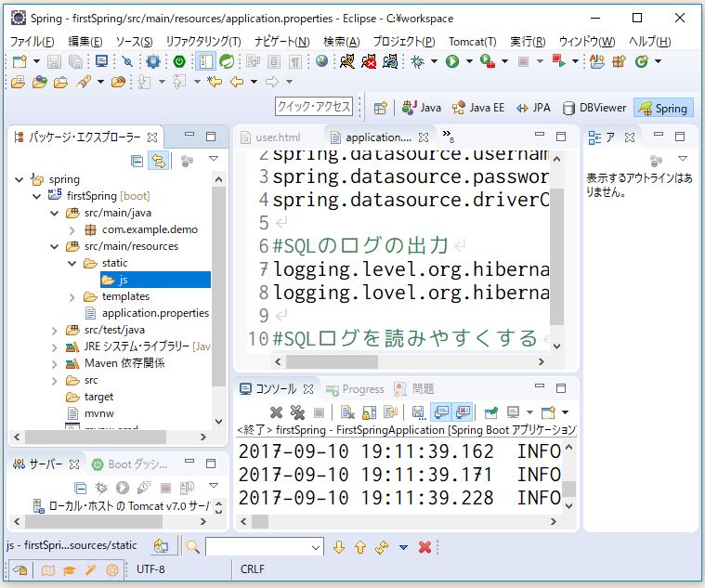Screen dimensions: 705x588
Task: Select application.properties in the tree
Action: 155,313
